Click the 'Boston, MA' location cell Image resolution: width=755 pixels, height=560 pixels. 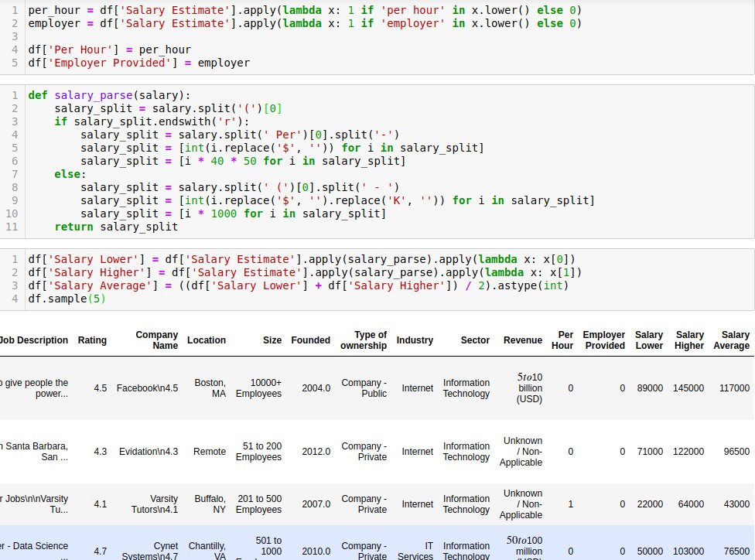point(210,388)
